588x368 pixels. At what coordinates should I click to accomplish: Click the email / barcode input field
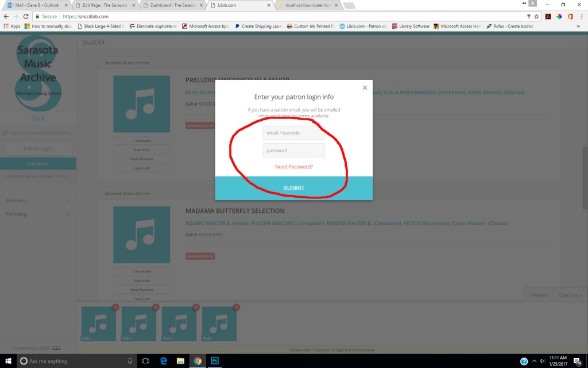pos(293,133)
